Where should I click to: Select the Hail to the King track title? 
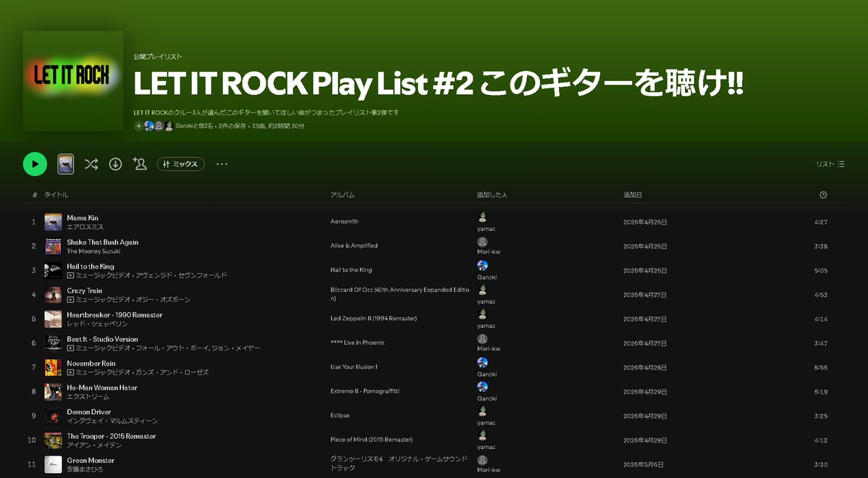coord(90,267)
